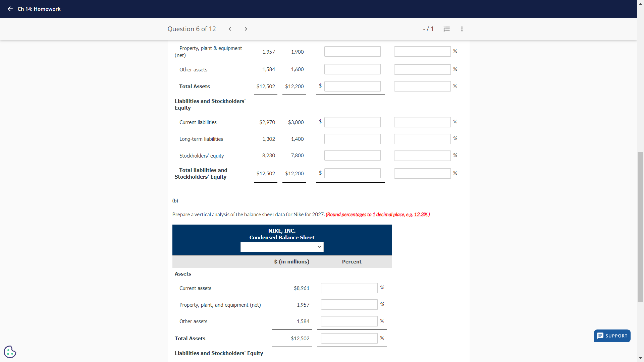Click Other assets percent field in part b

coord(349,321)
